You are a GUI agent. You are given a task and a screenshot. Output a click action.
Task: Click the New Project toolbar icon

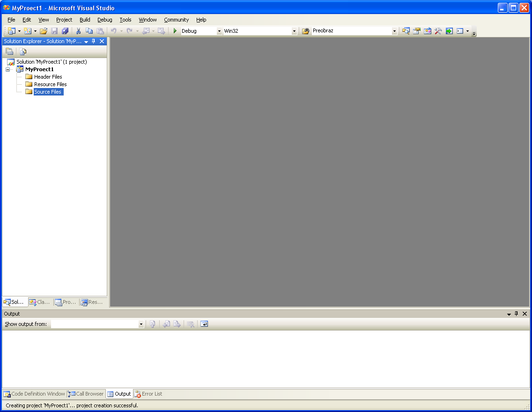click(12, 31)
